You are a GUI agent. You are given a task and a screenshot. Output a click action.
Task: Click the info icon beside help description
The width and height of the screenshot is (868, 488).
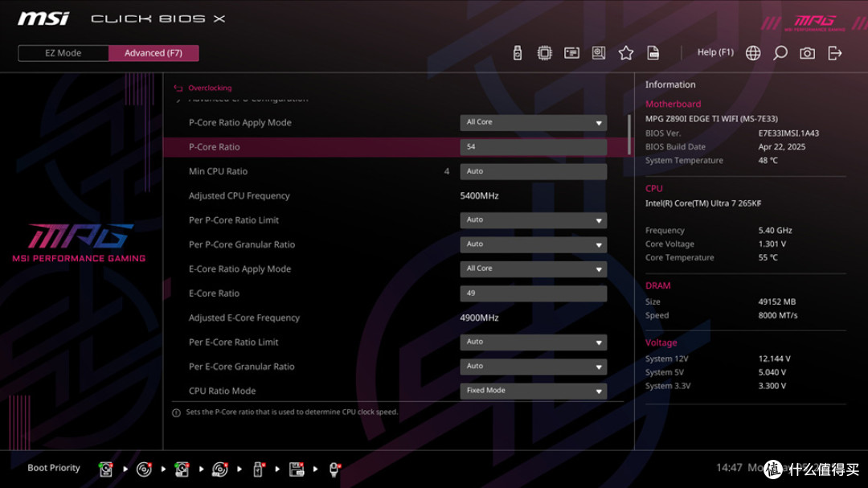176,412
